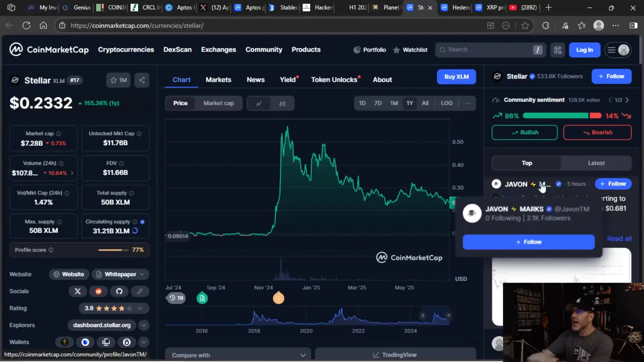Go to previous community sentiment page
The image size is (644, 362).
point(610,100)
